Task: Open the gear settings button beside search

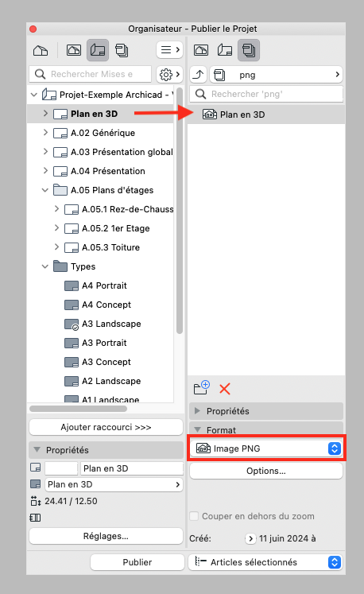Action: [170, 74]
